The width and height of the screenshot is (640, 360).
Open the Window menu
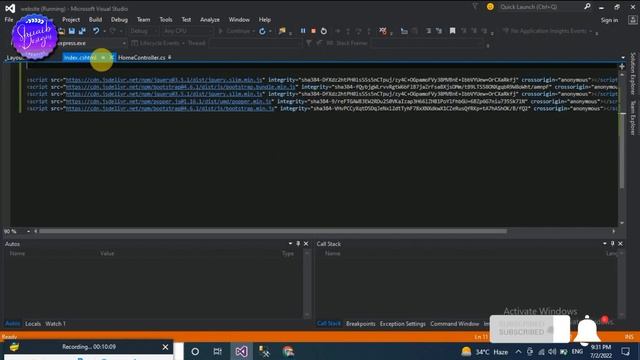pyautogui.click(x=239, y=20)
